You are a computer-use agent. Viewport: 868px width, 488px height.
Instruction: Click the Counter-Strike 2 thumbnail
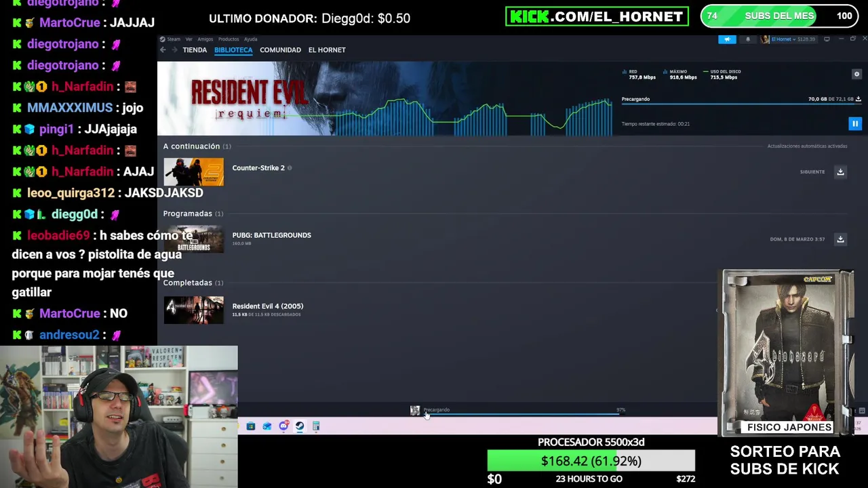click(193, 172)
